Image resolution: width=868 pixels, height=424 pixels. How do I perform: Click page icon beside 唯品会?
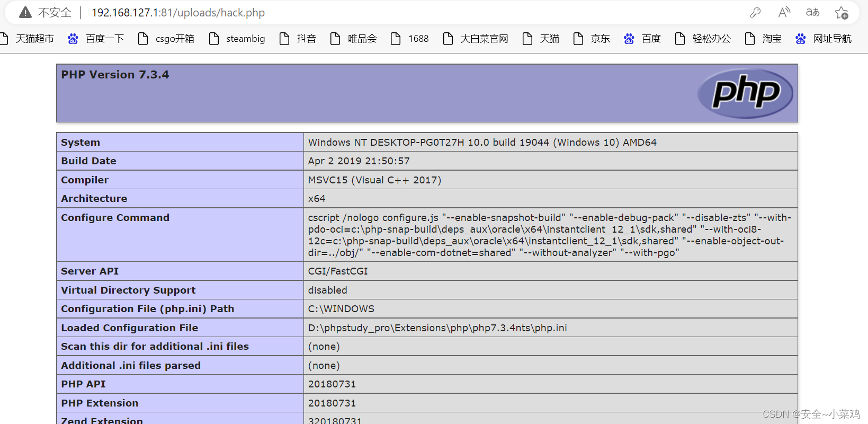tap(335, 39)
